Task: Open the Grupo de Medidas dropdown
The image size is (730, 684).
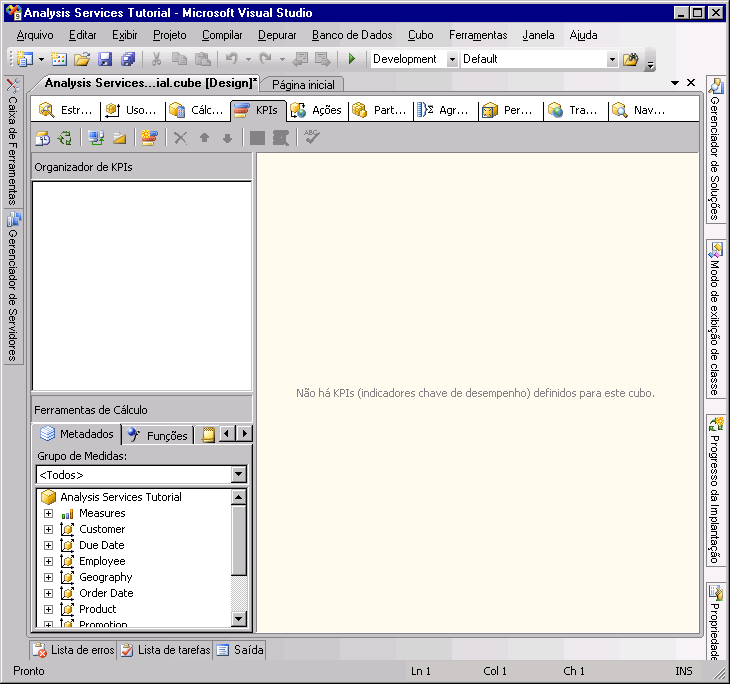Action: [x=238, y=475]
